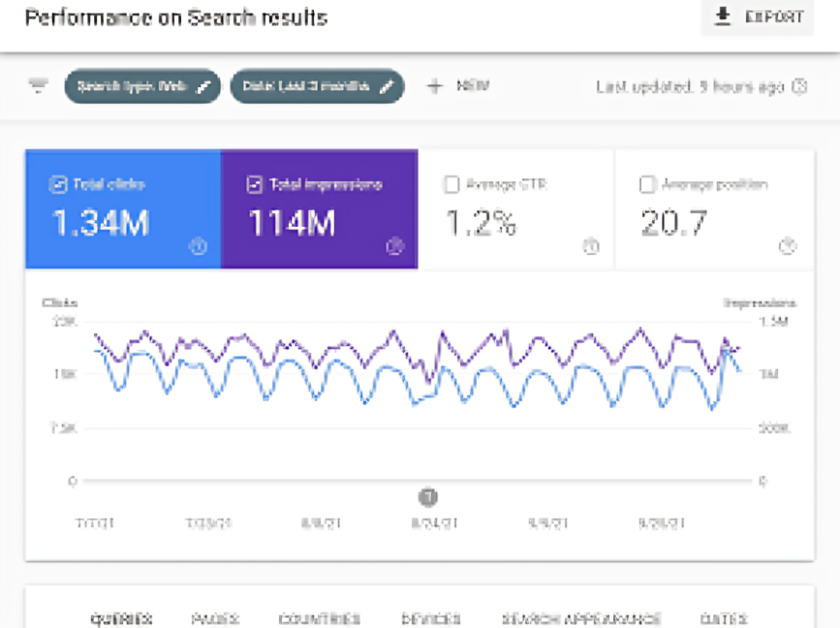The image size is (840, 628).
Task: Click the filter icon left of the chips
Action: tap(38, 86)
